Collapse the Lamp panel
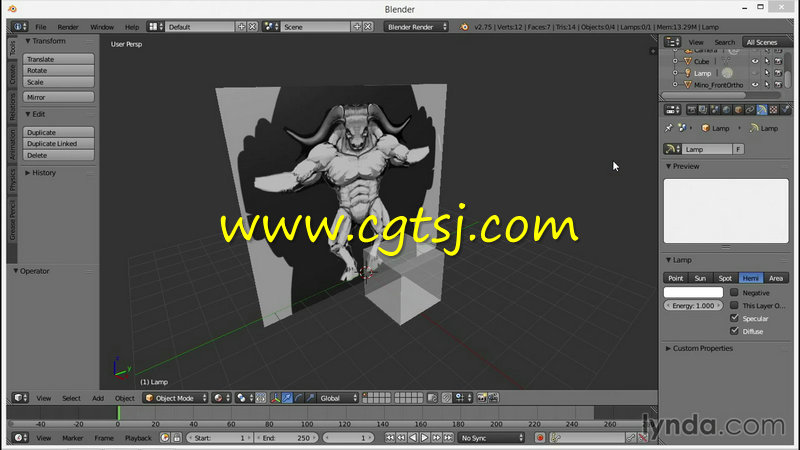The image size is (800, 450). 679,260
